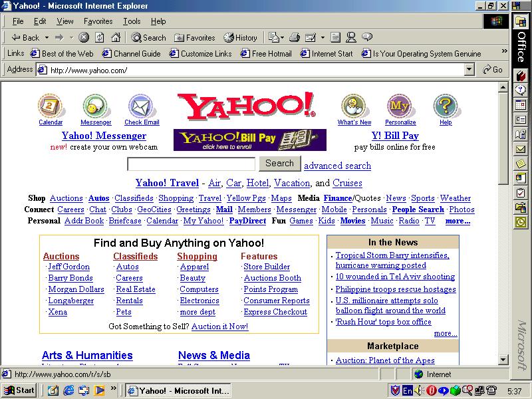This screenshot has height=399, width=532.
Task: Open the Edit menu in the menu bar
Action: pos(40,21)
